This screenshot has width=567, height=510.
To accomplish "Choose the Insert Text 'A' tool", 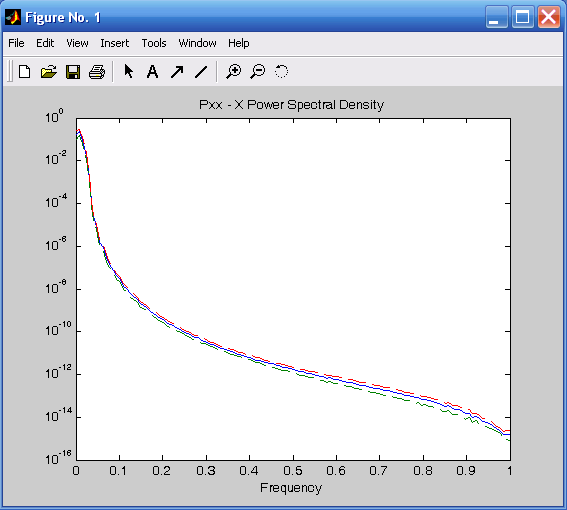I will 152,72.
